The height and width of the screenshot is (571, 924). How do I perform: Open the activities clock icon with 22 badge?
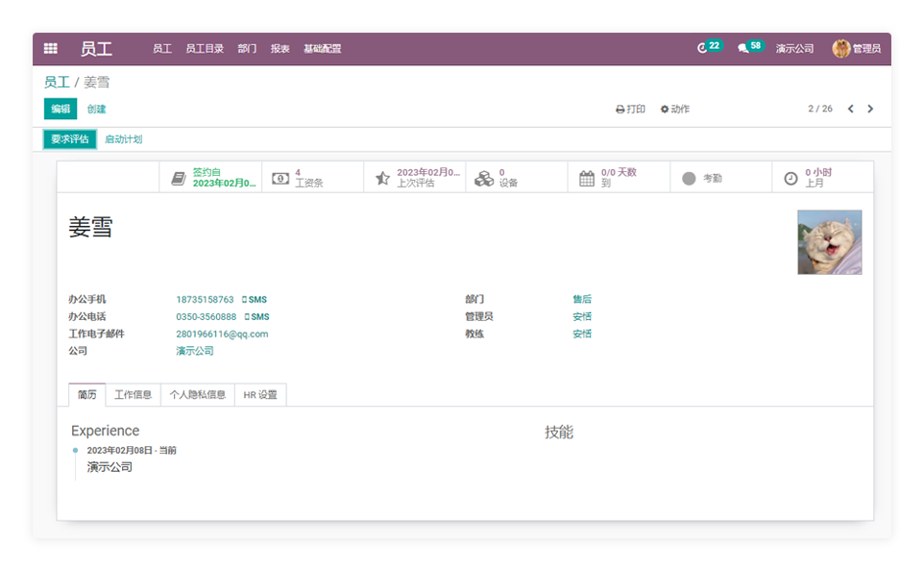pyautogui.click(x=702, y=48)
